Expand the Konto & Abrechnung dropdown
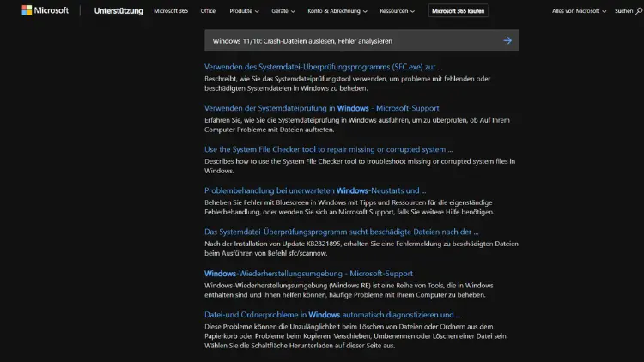The image size is (644, 362). [x=337, y=11]
